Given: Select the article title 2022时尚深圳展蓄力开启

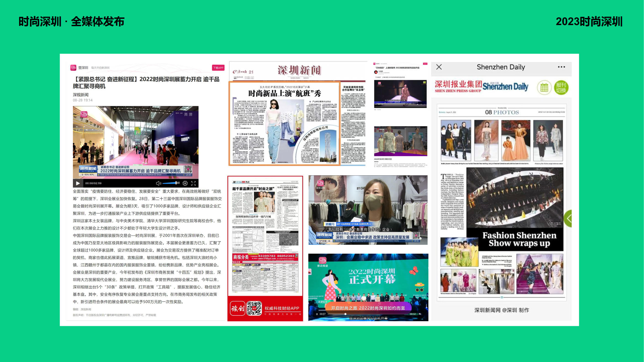Looking at the screenshot, I should pyautogui.click(x=146, y=83).
